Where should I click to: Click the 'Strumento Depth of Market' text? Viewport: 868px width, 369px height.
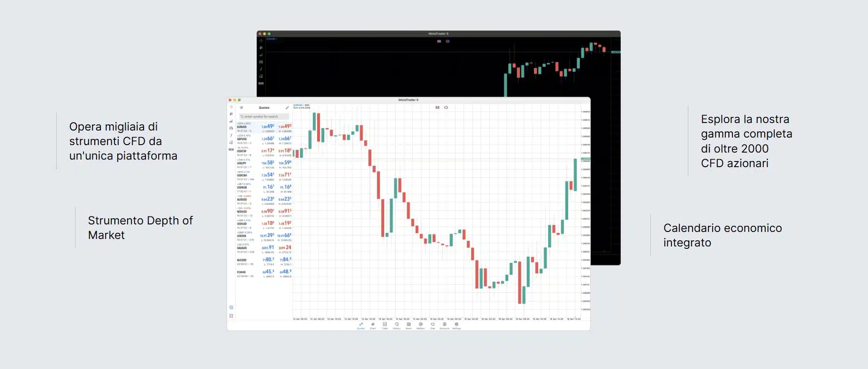tap(140, 228)
